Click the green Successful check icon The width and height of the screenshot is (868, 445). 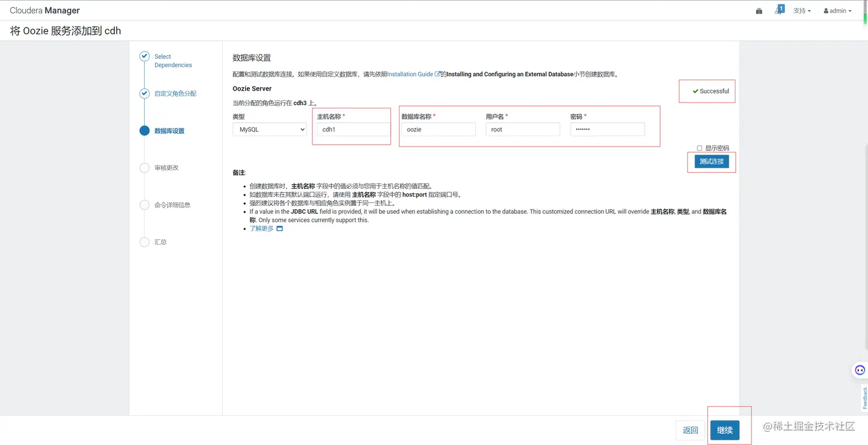(x=695, y=91)
